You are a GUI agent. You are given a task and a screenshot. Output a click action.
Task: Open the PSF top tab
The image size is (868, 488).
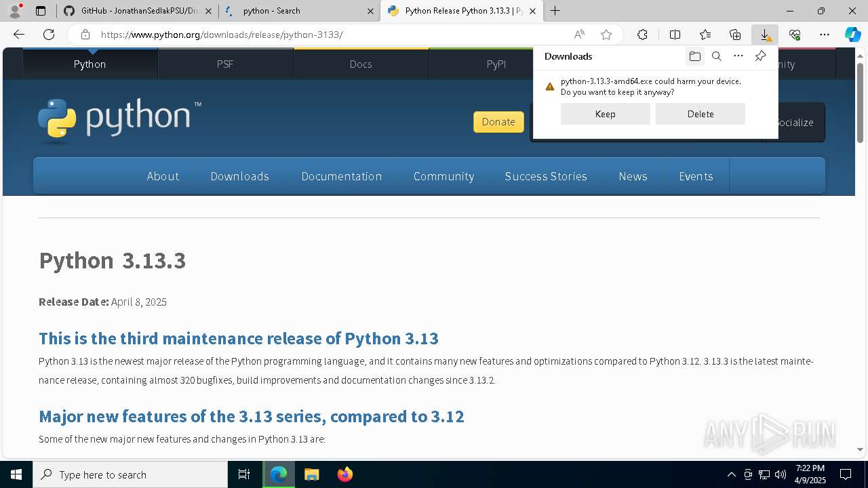[225, 64]
